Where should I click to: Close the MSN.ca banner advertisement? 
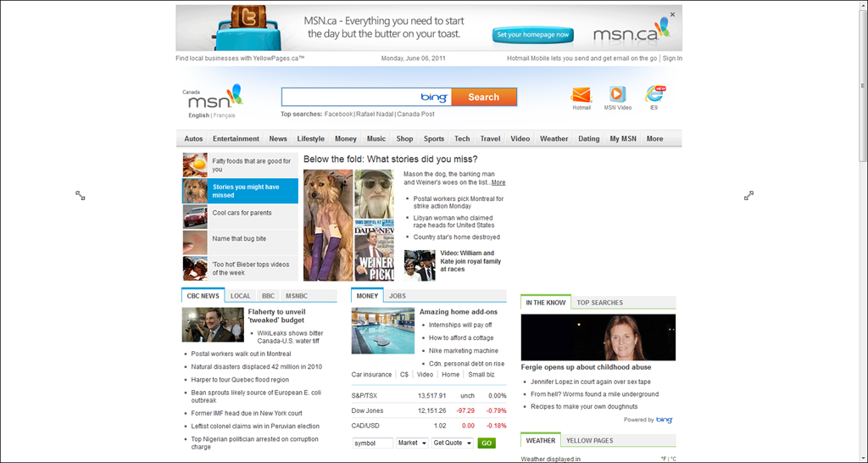click(672, 15)
